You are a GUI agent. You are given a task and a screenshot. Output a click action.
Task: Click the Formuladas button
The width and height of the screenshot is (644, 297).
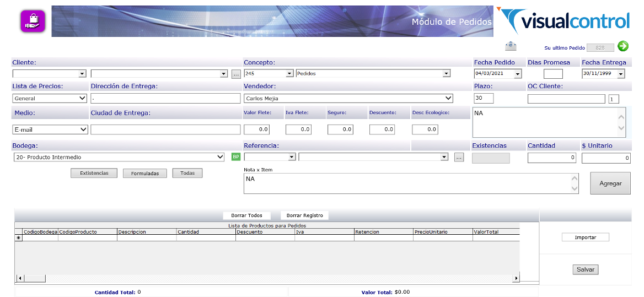[x=145, y=173]
